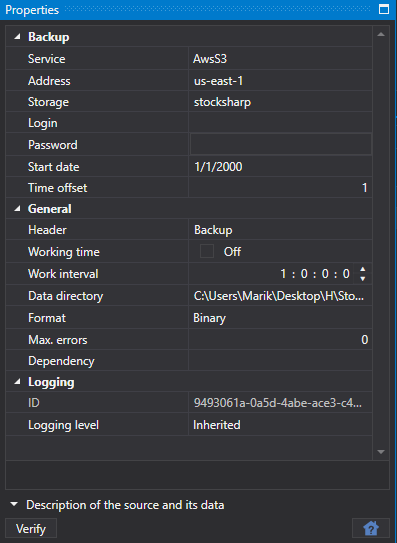Decrease Work interval with down arrow
397x543 pixels.
point(362,279)
